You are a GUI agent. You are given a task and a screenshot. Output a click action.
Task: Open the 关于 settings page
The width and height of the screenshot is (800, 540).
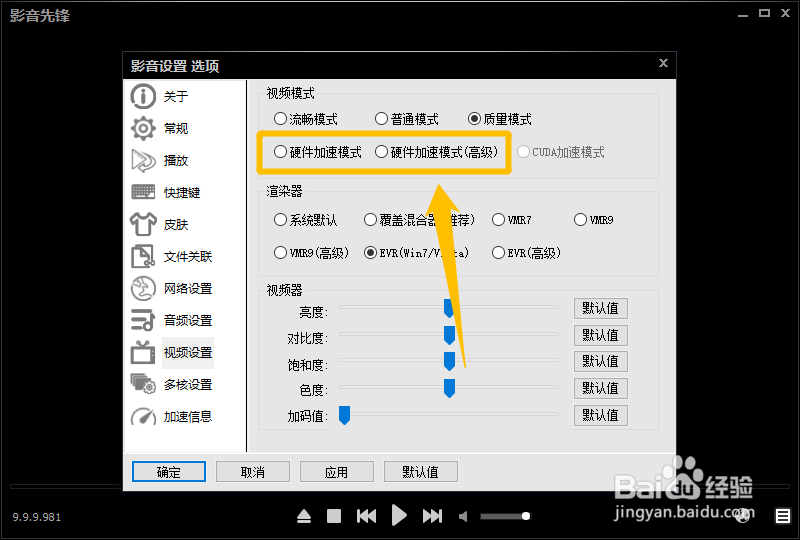click(x=176, y=96)
